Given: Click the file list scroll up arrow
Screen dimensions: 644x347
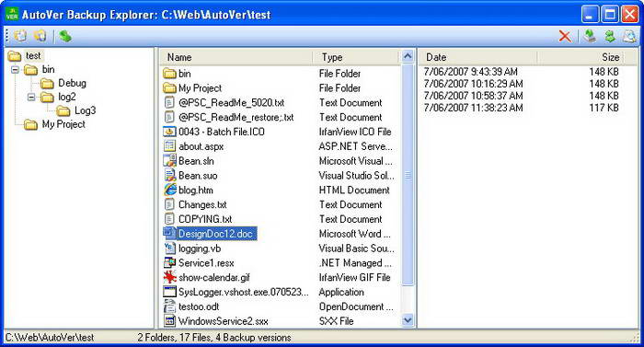Looking at the screenshot, I should 408,56.
